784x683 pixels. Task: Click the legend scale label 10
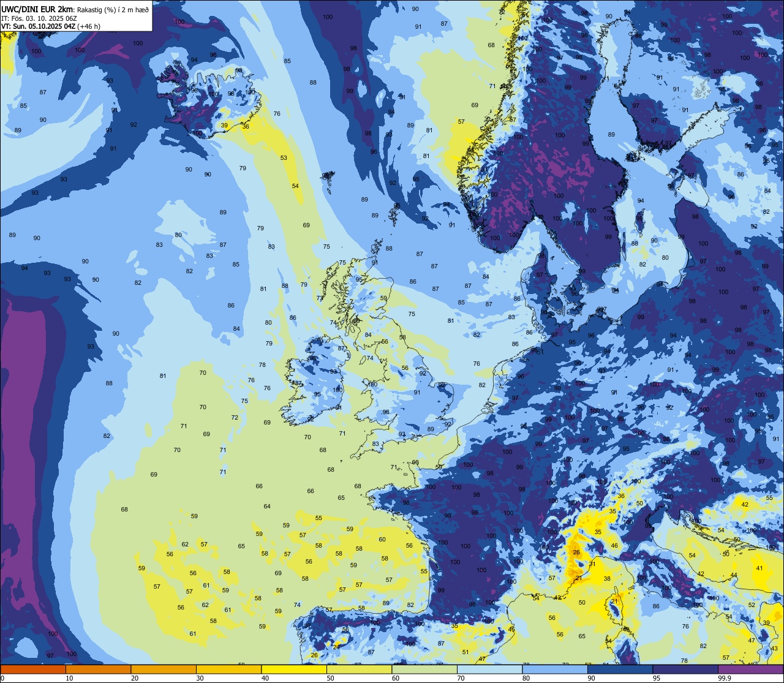click(69, 678)
